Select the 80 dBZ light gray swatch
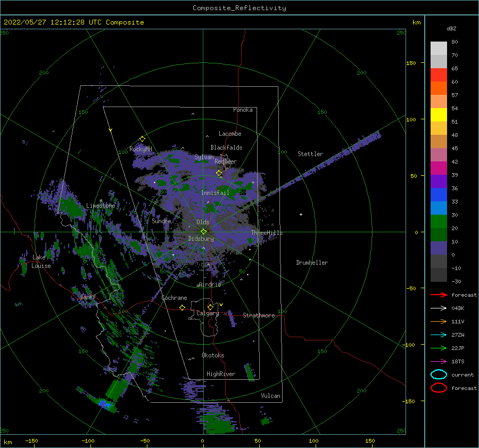 (439, 48)
